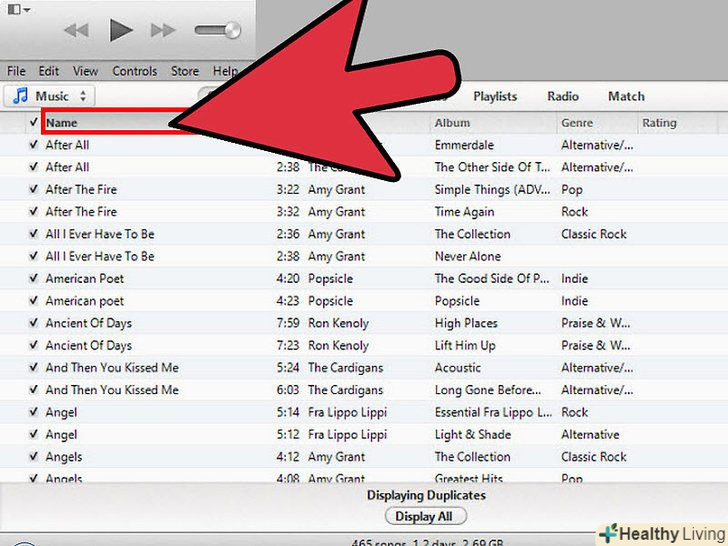Uncheck Ancient Of Days lasting 7:59
The width and height of the screenshot is (728, 546).
(33, 323)
